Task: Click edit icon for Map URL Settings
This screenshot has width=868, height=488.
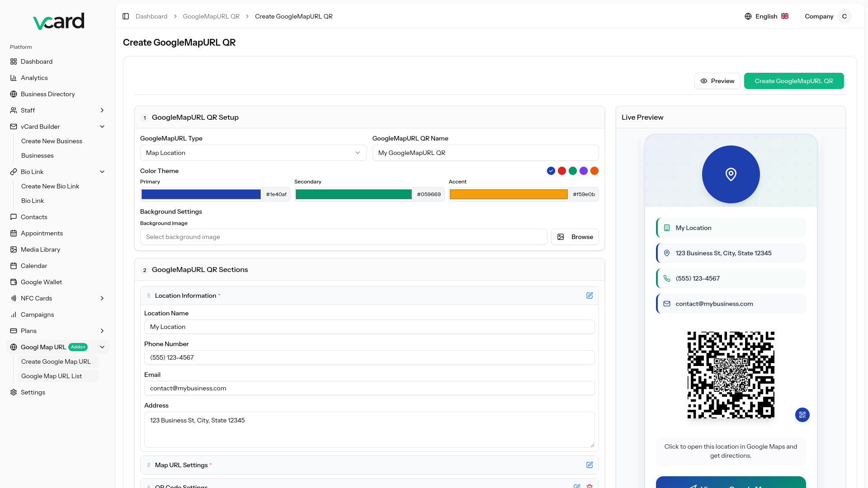Action: (590, 465)
